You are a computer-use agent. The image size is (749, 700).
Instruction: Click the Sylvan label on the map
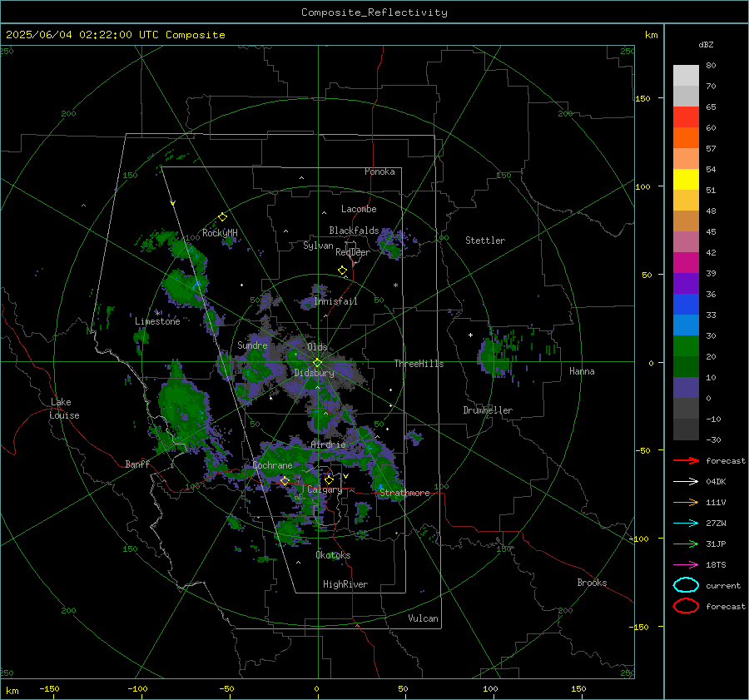[x=318, y=246]
